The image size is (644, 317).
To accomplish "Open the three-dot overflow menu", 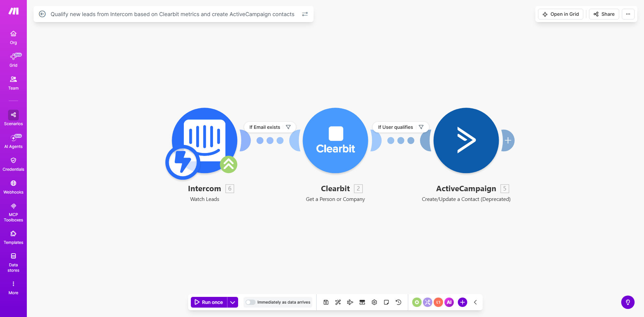I will coord(628,14).
